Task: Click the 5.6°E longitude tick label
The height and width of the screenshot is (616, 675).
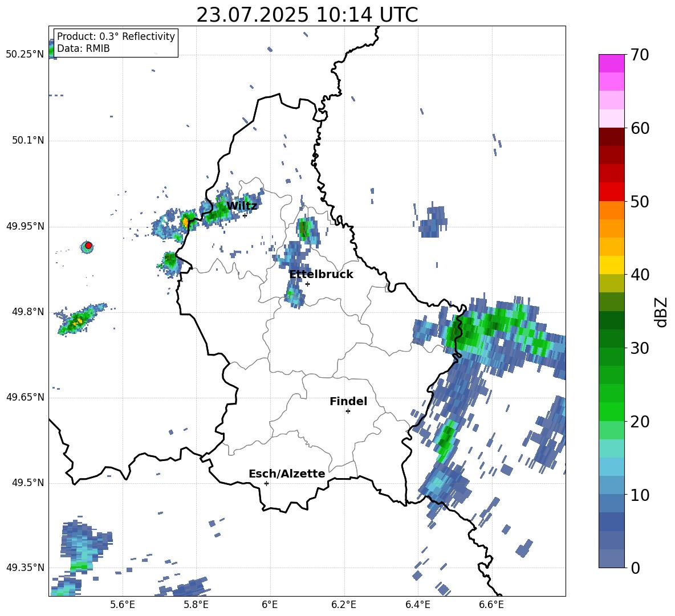Action: tap(123, 605)
